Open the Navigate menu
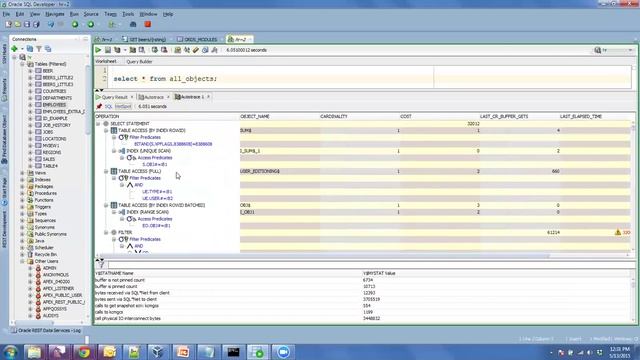 (x=55, y=14)
